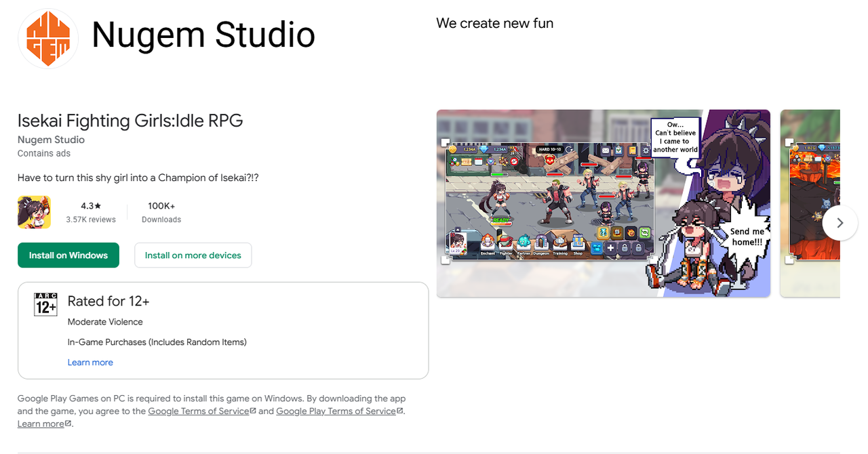Click the We create new fun tagline
868x454 pixels.
(x=495, y=23)
